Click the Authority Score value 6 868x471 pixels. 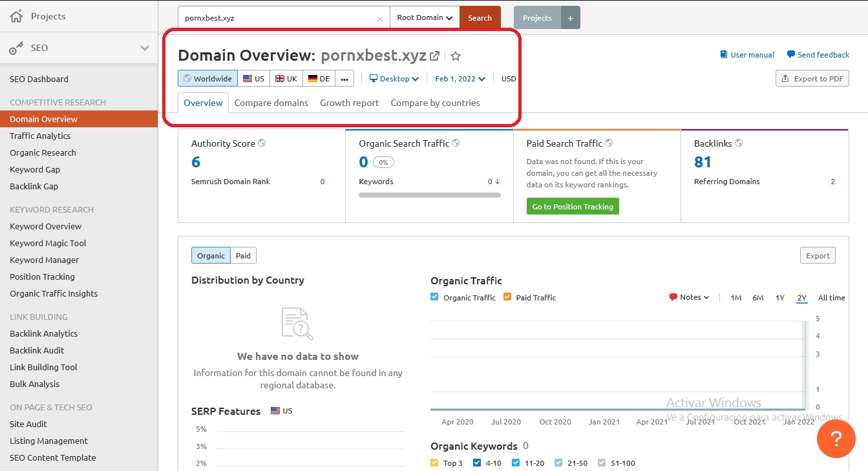[x=196, y=162]
